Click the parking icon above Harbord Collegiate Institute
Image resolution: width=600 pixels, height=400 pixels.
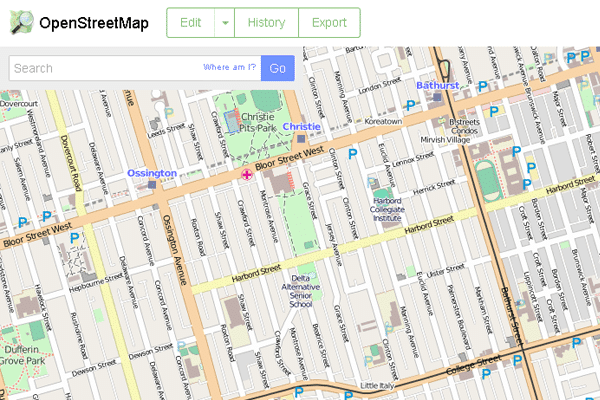tap(371, 182)
